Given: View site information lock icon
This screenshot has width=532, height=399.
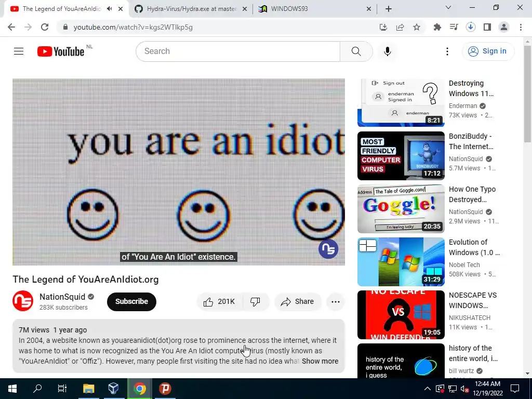Looking at the screenshot, I should tap(65, 27).
